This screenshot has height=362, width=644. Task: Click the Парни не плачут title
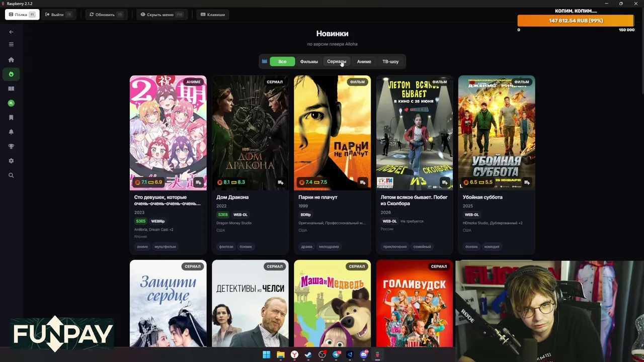point(318,197)
